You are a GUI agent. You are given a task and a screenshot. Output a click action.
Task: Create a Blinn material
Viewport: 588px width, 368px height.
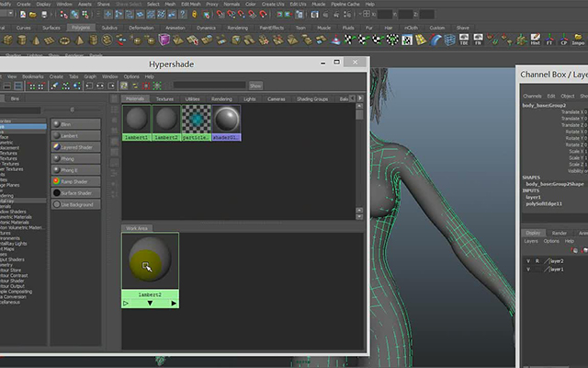(75, 124)
